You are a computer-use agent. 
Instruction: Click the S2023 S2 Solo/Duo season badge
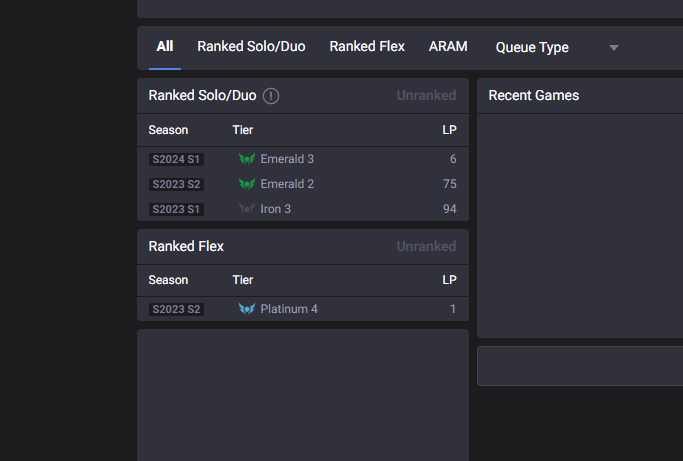click(176, 184)
